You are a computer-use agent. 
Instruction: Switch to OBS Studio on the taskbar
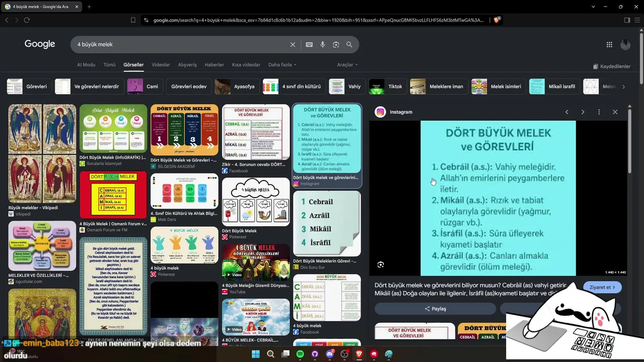[345, 354]
